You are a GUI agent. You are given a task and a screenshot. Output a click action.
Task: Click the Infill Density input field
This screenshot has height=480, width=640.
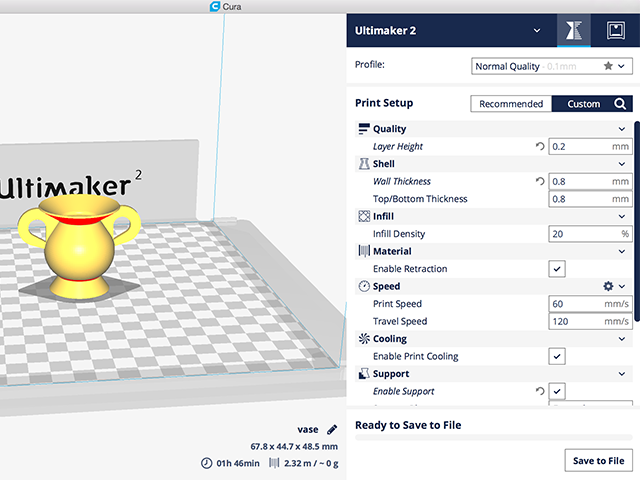pyautogui.click(x=590, y=234)
